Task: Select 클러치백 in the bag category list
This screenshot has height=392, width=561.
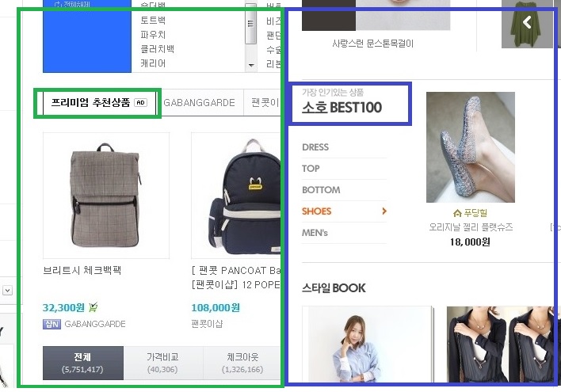Action: (157, 49)
